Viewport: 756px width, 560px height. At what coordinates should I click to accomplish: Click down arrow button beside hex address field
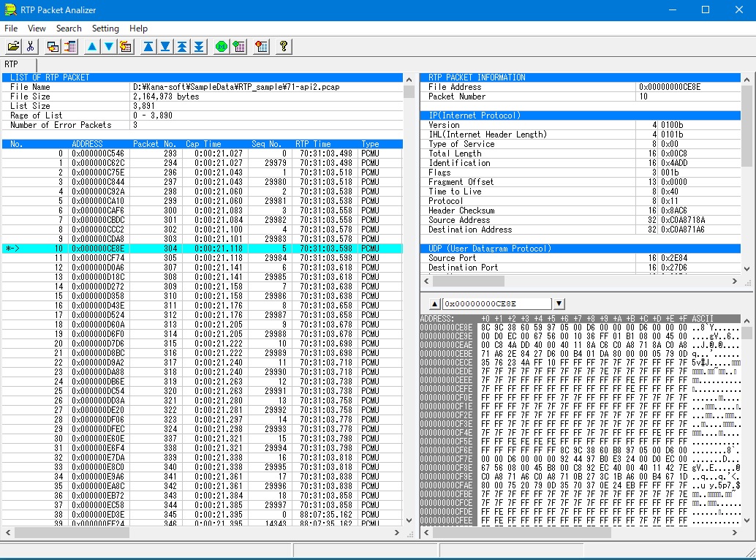[559, 303]
